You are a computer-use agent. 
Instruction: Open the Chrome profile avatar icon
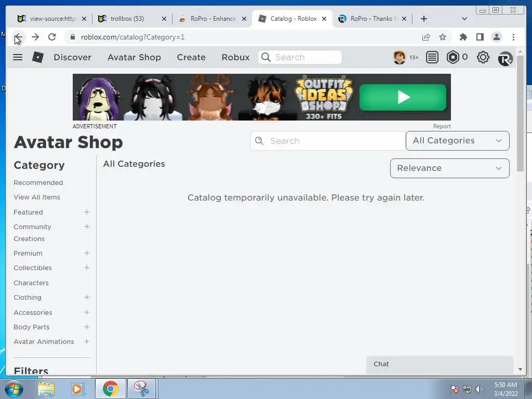[x=496, y=37]
